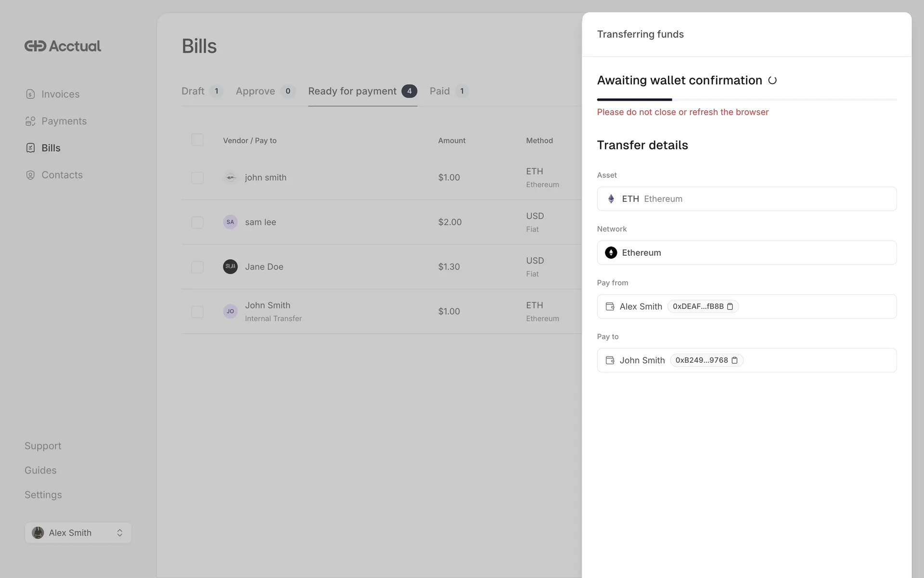Open the Alex Smith account switcher
This screenshot has height=578, width=924.
[78, 533]
